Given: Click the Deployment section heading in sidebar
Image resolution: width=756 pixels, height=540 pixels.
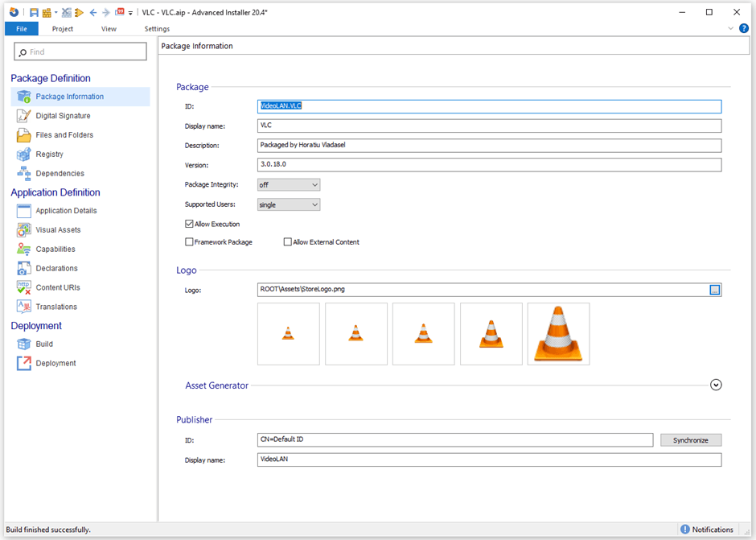Looking at the screenshot, I should [36, 326].
